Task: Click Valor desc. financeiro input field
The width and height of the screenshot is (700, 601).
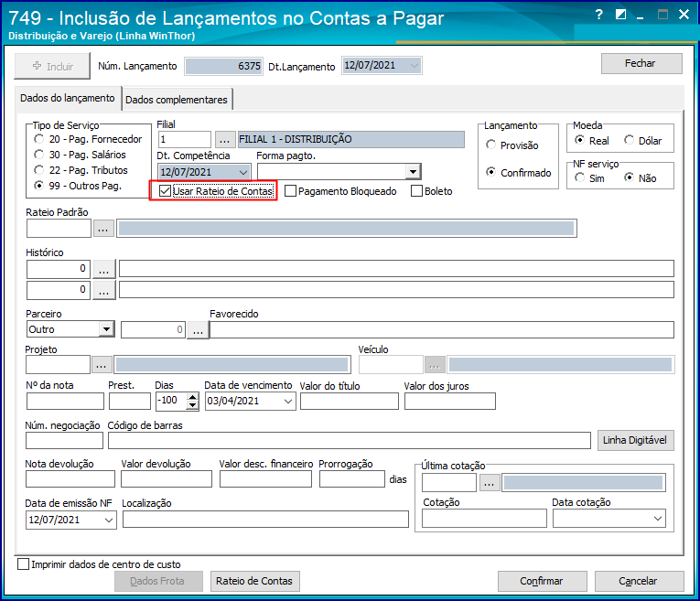Action: pyautogui.click(x=265, y=479)
